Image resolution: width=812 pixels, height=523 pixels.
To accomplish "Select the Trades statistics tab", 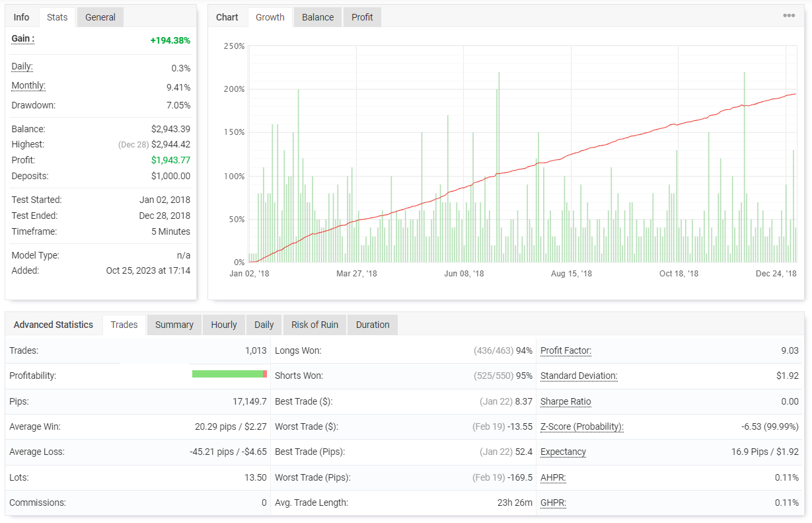I will (x=124, y=325).
